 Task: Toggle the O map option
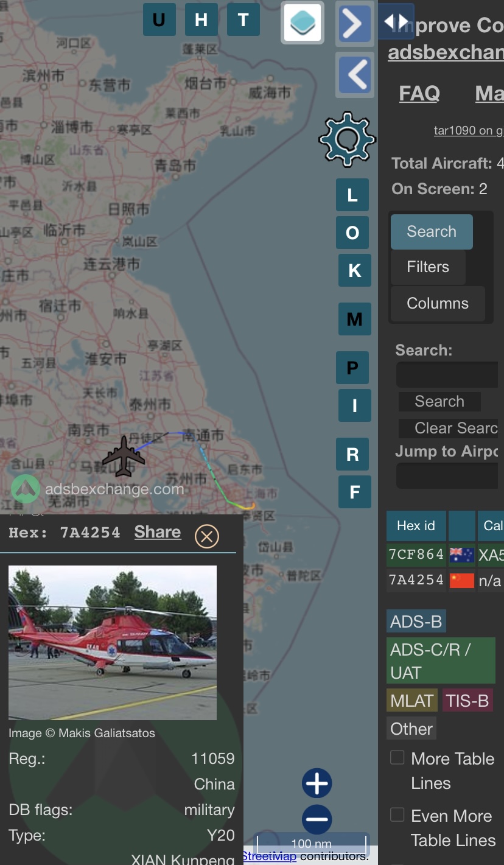(x=352, y=233)
